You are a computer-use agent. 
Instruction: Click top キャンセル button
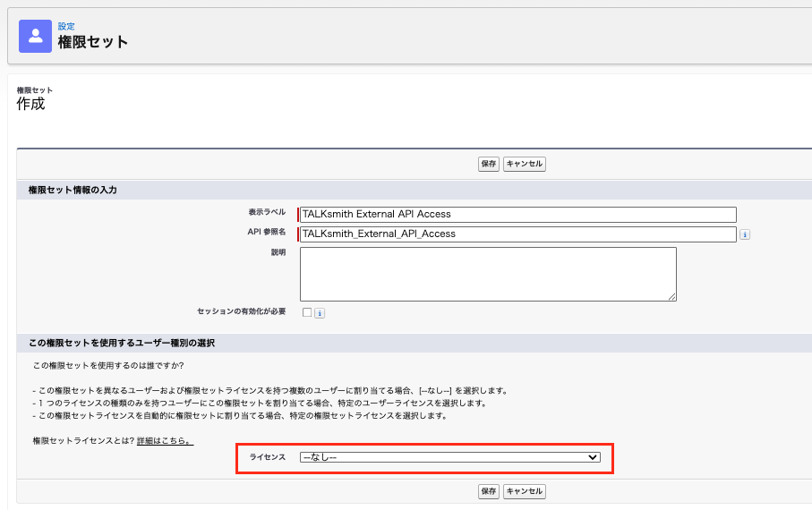(524, 164)
